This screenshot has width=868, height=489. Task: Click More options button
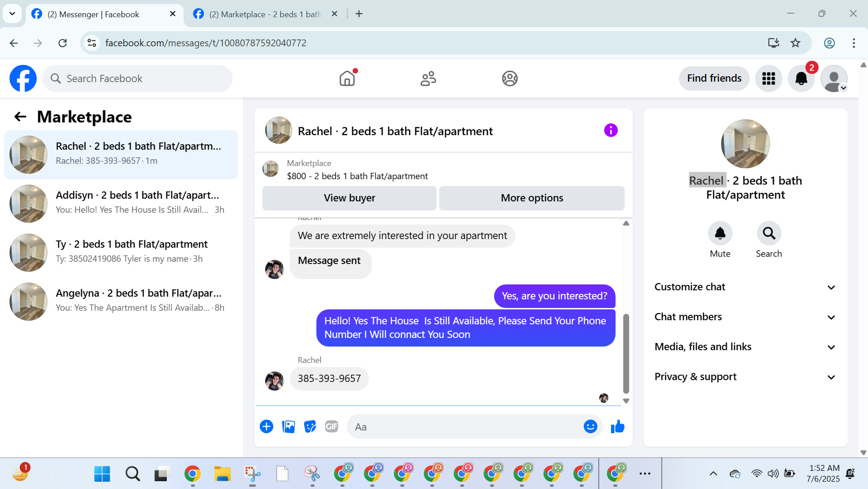click(x=532, y=198)
